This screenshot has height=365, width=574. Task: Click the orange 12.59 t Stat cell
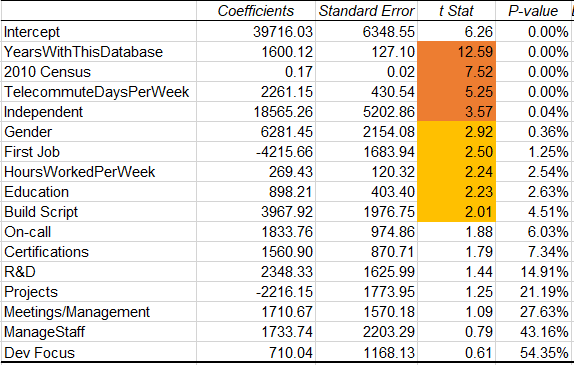[456, 52]
